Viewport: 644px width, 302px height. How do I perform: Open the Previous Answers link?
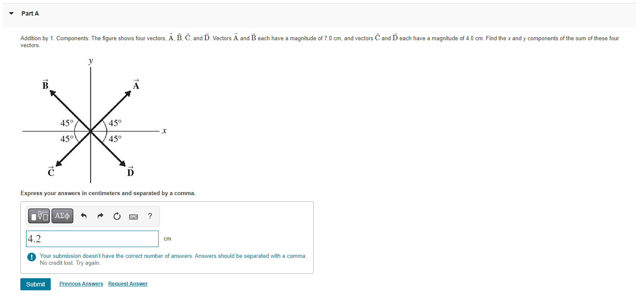(x=81, y=284)
